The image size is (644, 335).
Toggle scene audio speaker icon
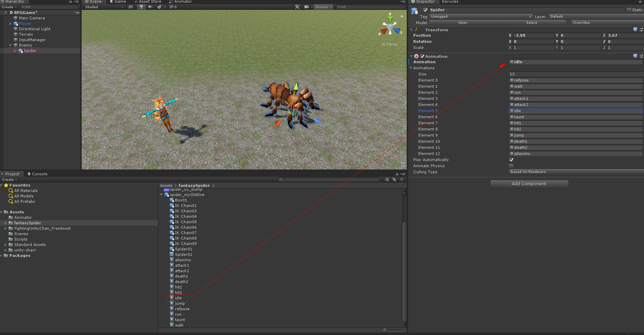(150, 7)
